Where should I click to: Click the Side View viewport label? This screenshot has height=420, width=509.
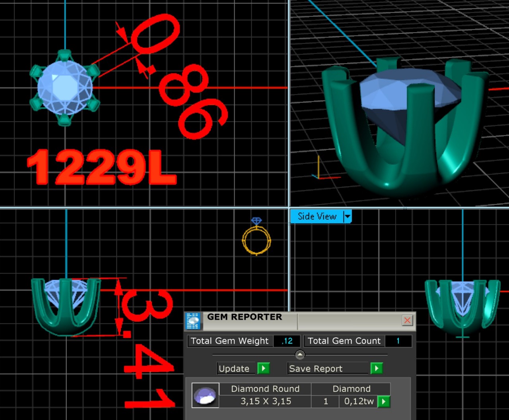coord(317,217)
